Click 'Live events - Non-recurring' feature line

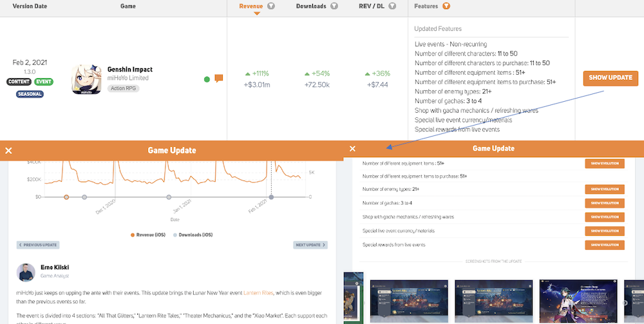pyautogui.click(x=451, y=44)
